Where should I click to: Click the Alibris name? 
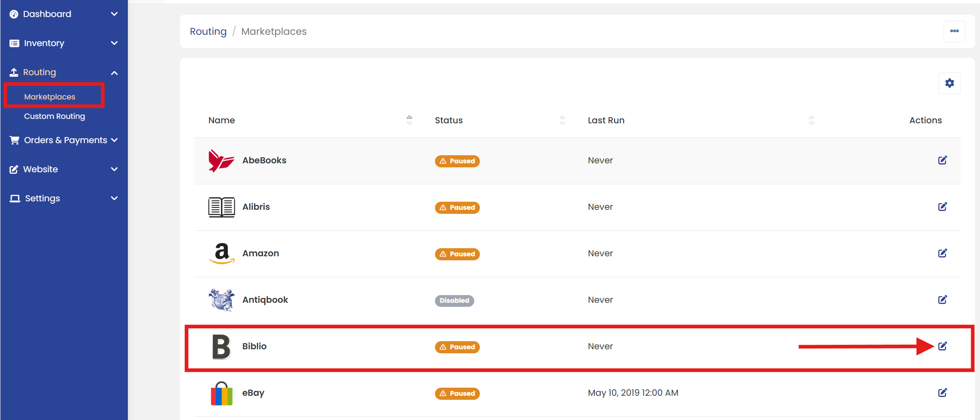256,207
